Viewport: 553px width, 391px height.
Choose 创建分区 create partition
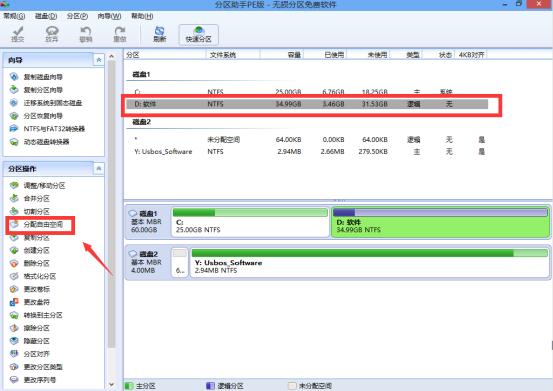pyautogui.click(x=30, y=250)
